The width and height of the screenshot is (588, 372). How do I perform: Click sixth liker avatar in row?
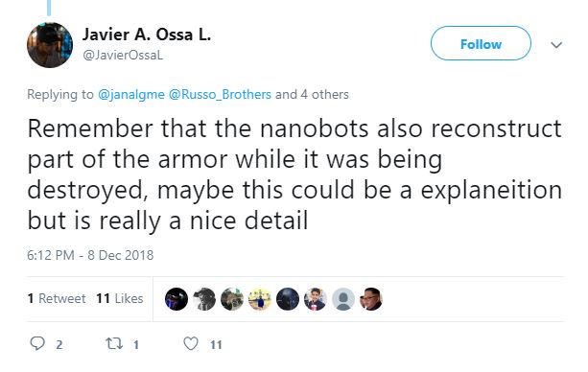[315, 299]
